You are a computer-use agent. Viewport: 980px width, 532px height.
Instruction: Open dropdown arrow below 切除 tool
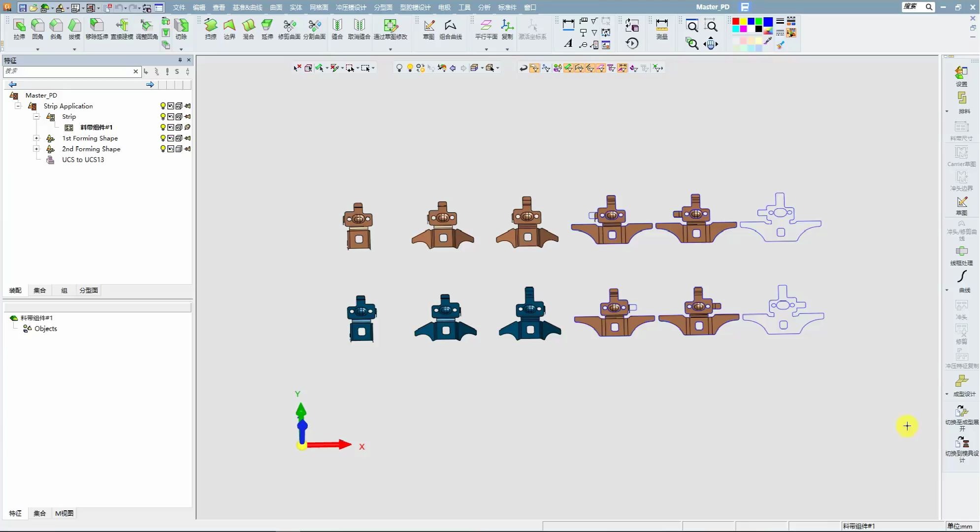(x=181, y=49)
